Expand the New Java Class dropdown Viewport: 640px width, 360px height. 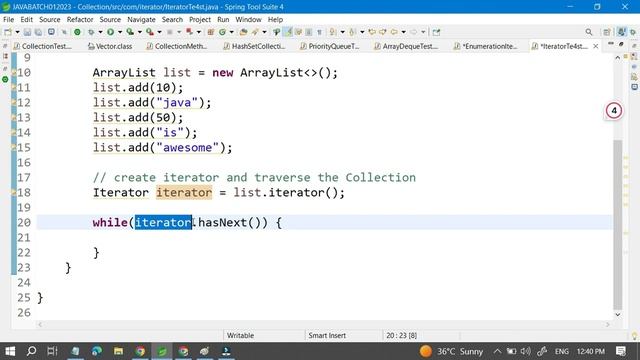point(231,32)
